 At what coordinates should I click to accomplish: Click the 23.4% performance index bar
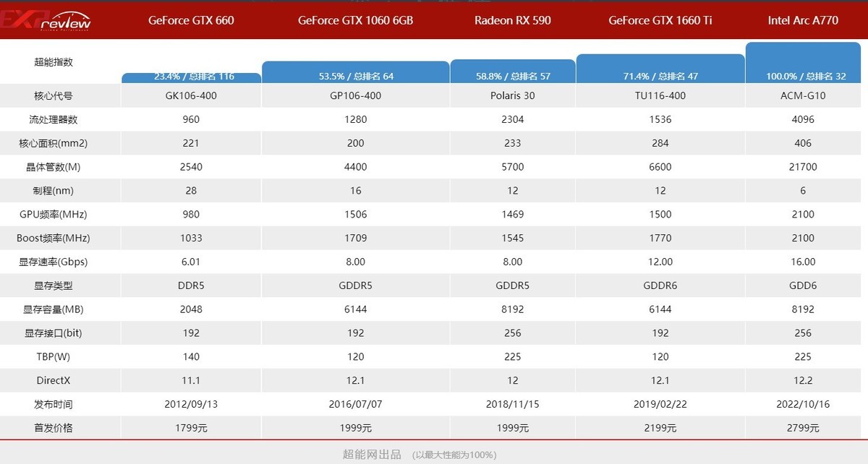[191, 77]
